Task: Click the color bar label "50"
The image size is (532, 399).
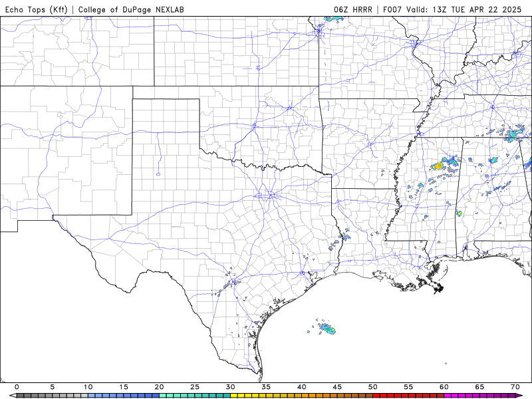Action: pos(373,387)
